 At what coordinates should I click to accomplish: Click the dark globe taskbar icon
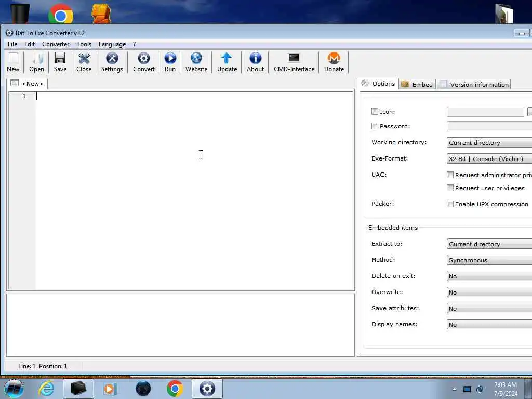coord(143,389)
